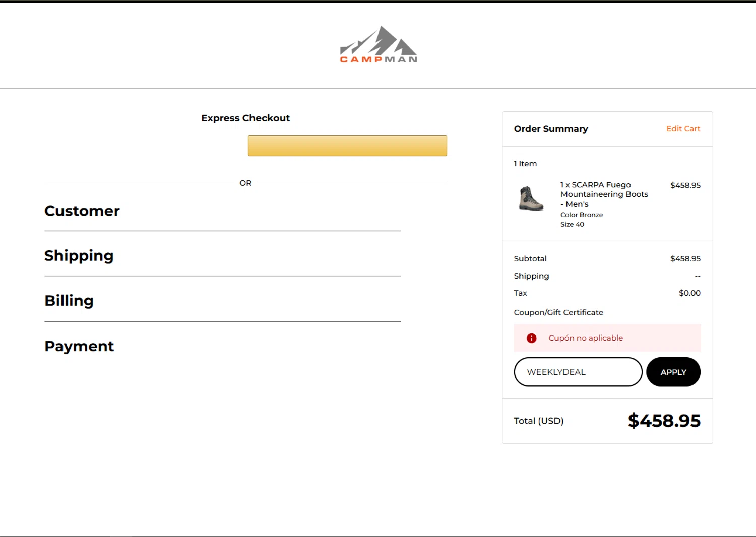Click the 'Color Bronze' option text
This screenshot has height=537, width=756.
coord(582,215)
